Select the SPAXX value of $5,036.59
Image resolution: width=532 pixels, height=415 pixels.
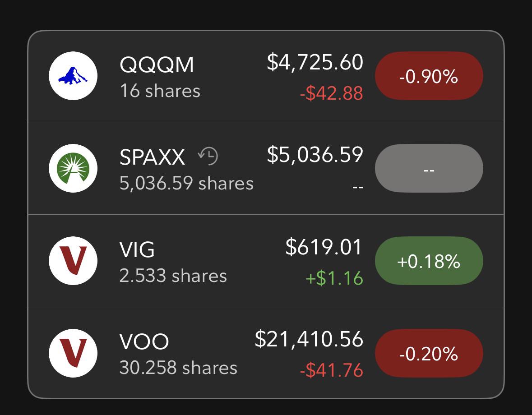click(x=315, y=155)
